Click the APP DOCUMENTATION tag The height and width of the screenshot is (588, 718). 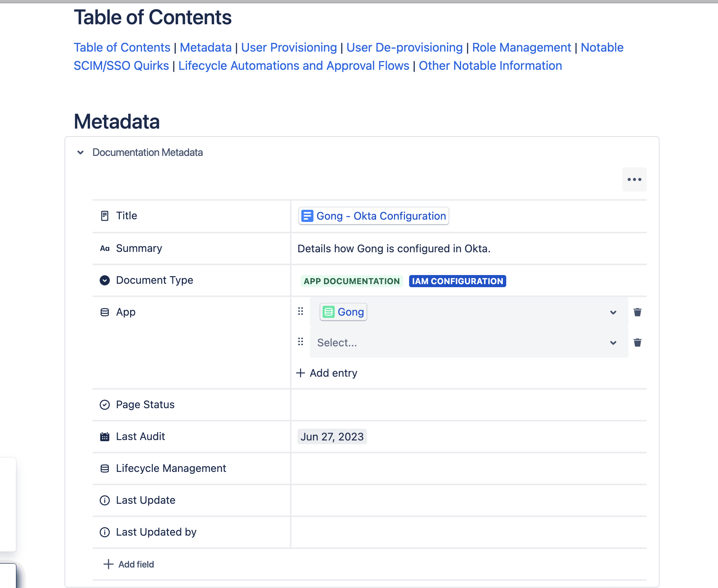tap(352, 281)
